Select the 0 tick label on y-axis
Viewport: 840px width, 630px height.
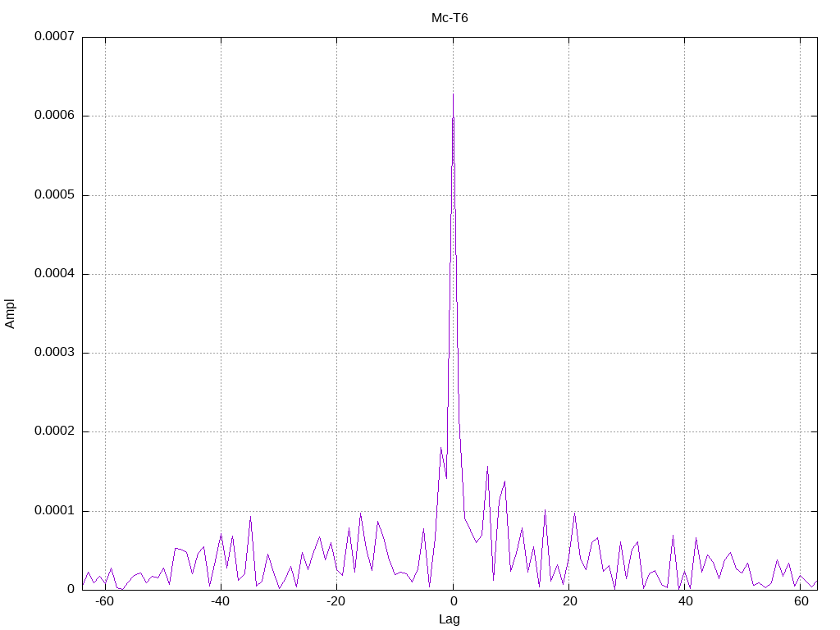tap(71, 589)
